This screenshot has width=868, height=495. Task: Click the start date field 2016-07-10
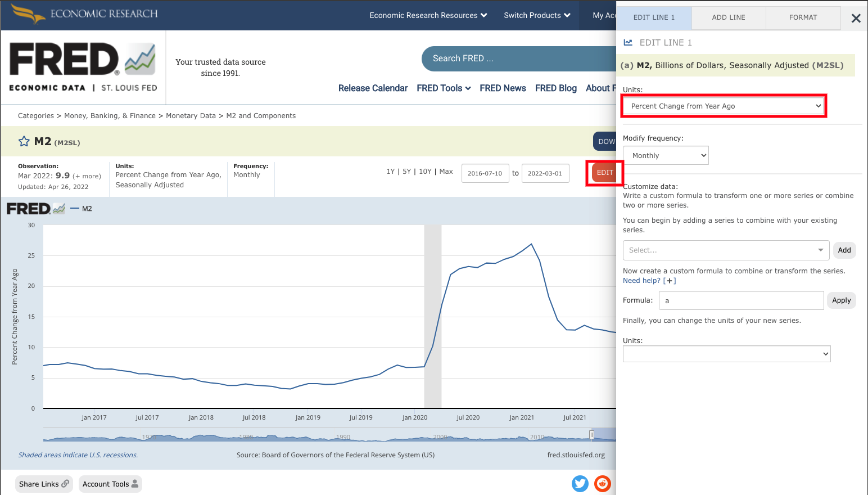(485, 173)
